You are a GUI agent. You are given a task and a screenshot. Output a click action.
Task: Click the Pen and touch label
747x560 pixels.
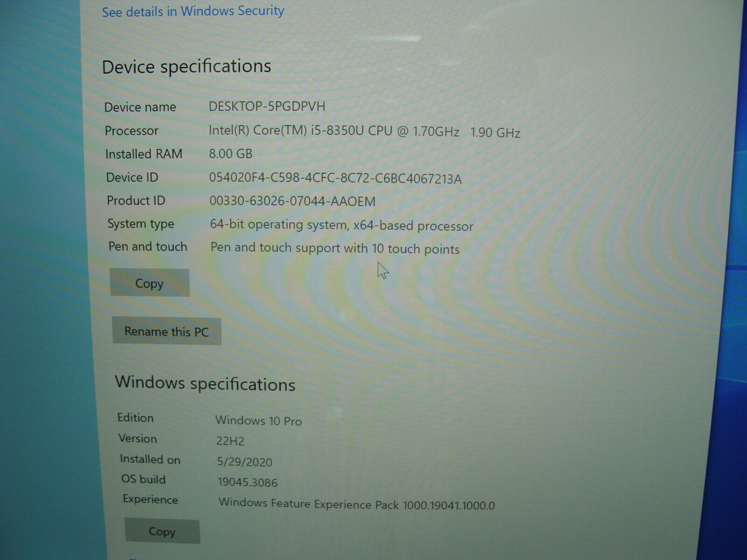(x=148, y=246)
